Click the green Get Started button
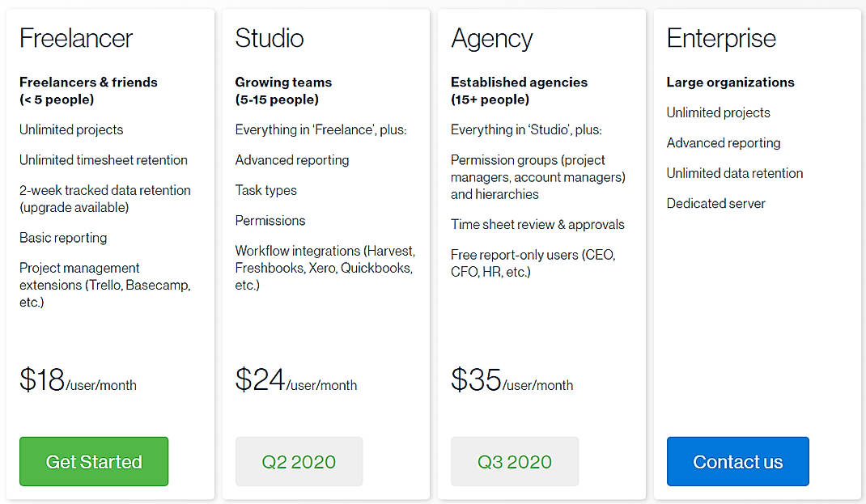This screenshot has height=504, width=866. point(93,461)
